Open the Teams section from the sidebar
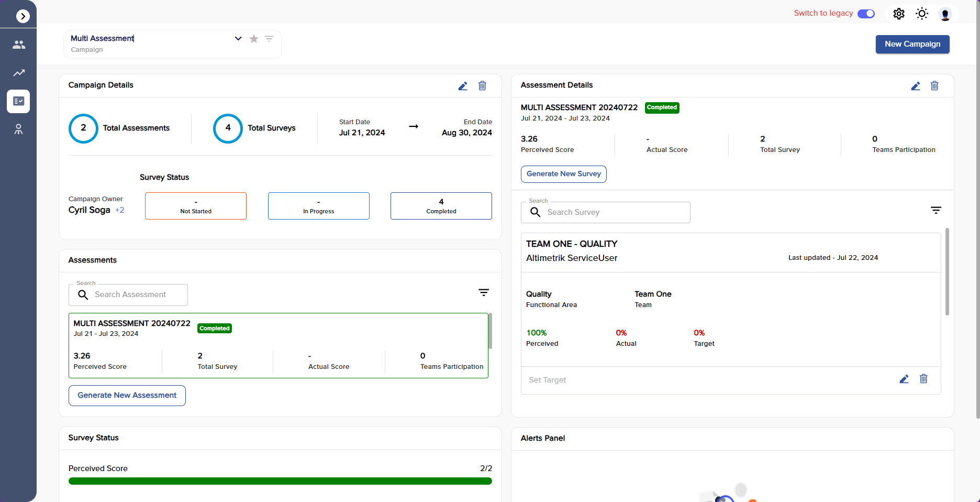 click(x=18, y=45)
